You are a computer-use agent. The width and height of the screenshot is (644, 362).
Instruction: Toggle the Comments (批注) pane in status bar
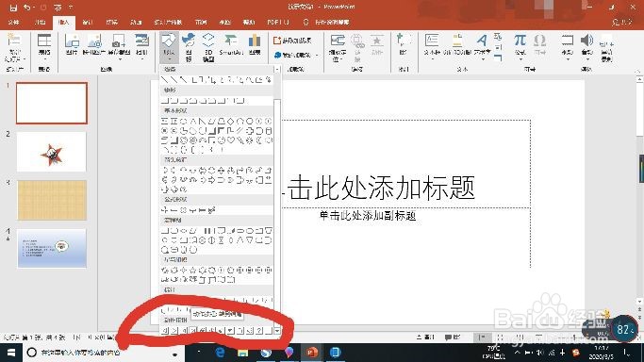pyautogui.click(x=454, y=337)
